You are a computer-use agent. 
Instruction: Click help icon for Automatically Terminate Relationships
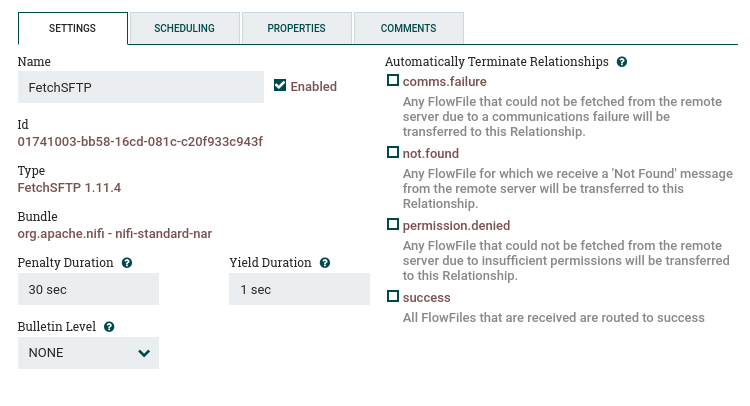622,62
